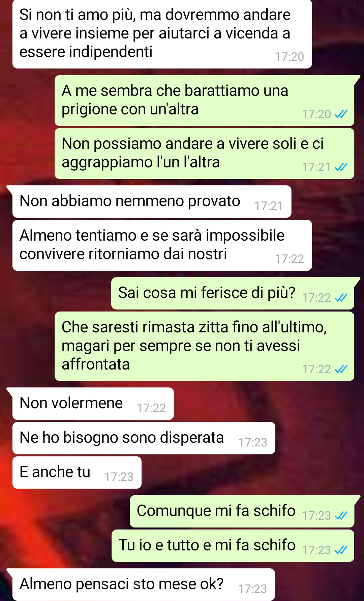Select the bubble 'A me sembra che barattiamo una prigione'
Image resolution: width=364 pixels, height=601 pixels.
click(x=204, y=101)
